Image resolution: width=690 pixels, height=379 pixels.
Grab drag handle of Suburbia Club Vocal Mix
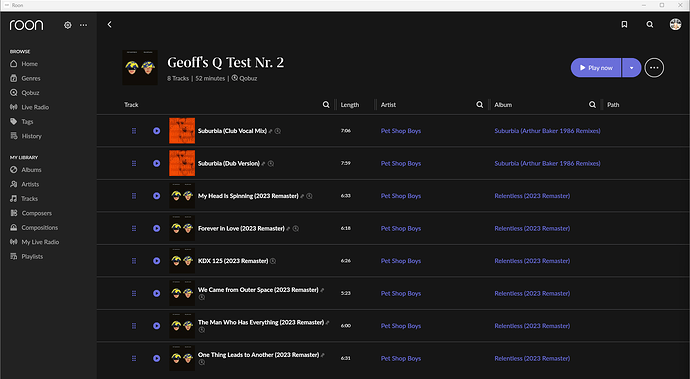coord(134,131)
